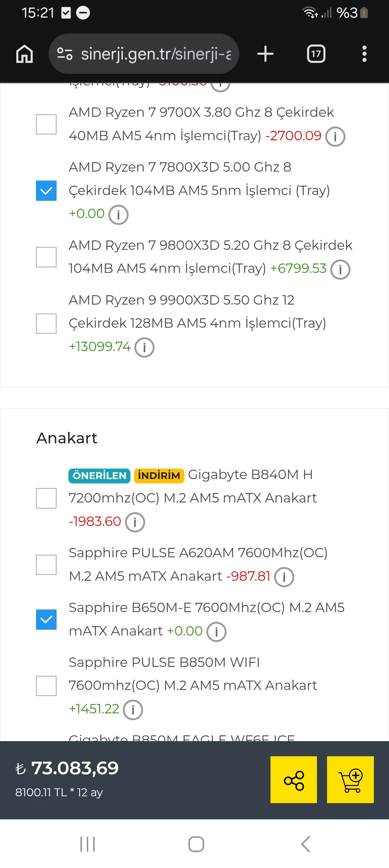Show info for Sapphire PULSE A620AM

pos(284,577)
